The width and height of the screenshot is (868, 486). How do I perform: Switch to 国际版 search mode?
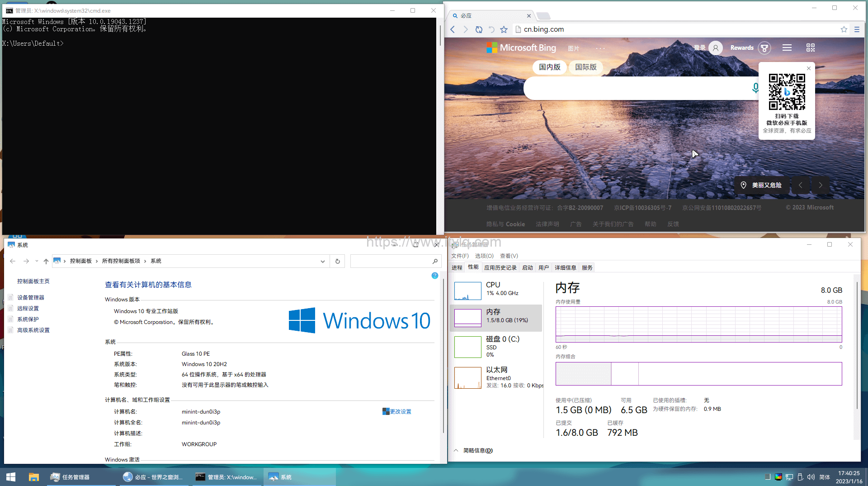click(x=585, y=67)
